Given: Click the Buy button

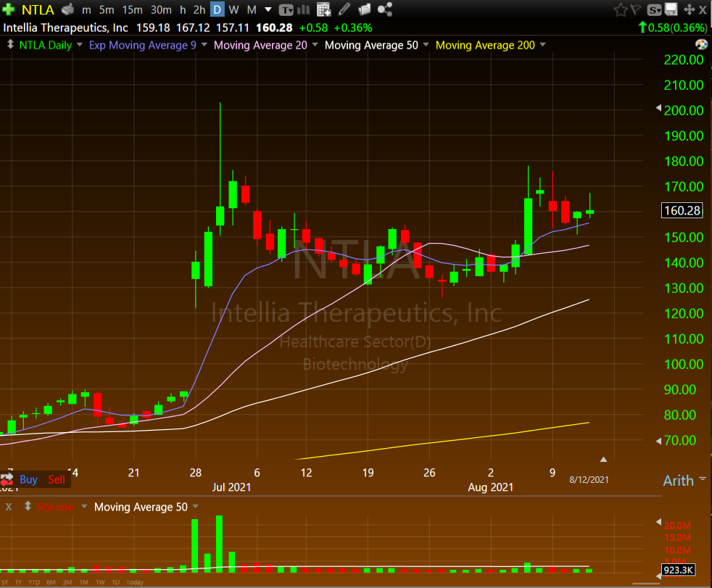Looking at the screenshot, I should 28,479.
